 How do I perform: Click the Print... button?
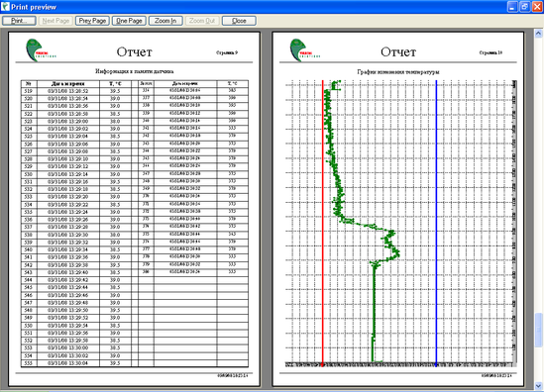coord(19,21)
